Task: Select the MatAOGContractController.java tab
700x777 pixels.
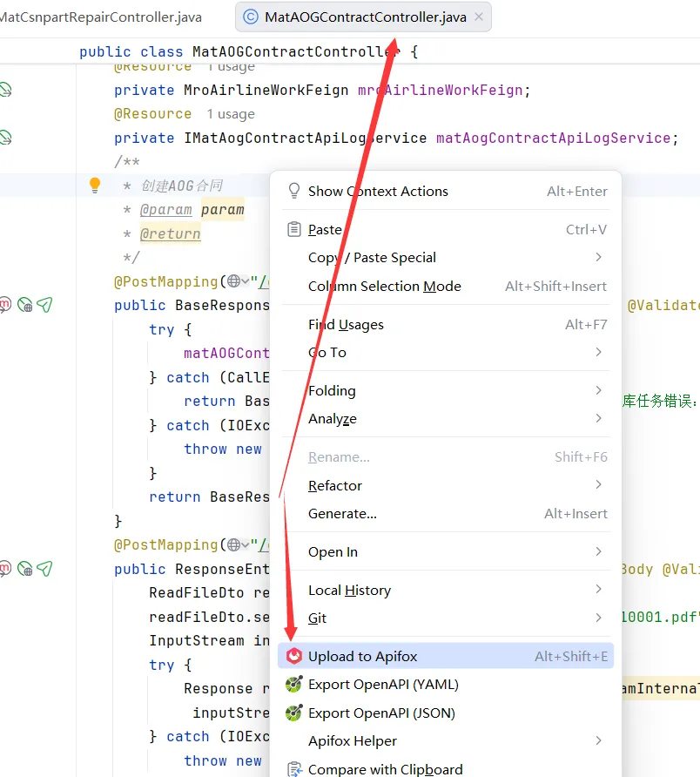Action: [x=366, y=17]
